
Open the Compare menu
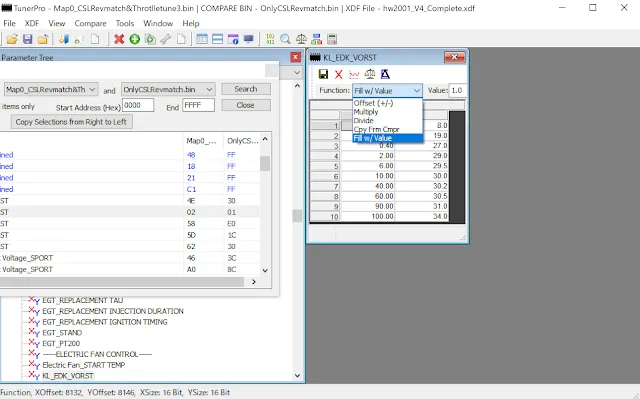[90, 23]
